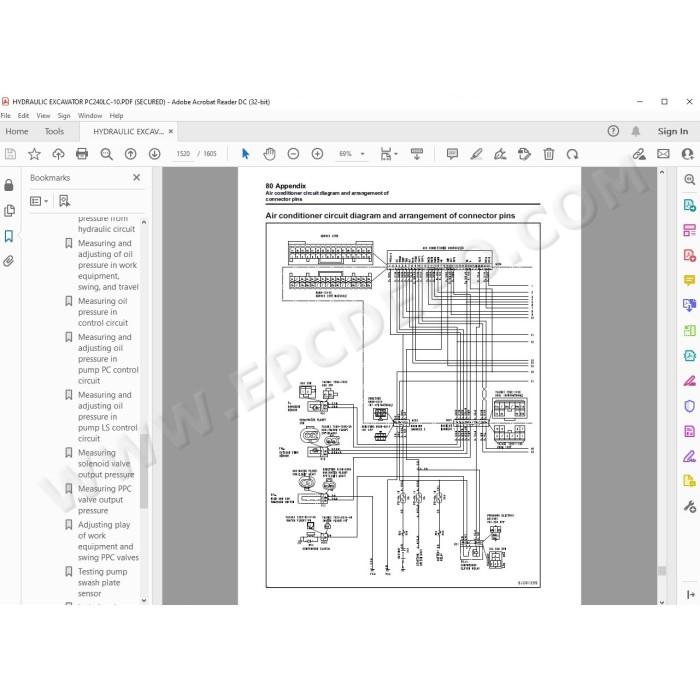Image resolution: width=700 pixels, height=700 pixels.
Task: Go to previous page arrow
Action: coord(130,154)
